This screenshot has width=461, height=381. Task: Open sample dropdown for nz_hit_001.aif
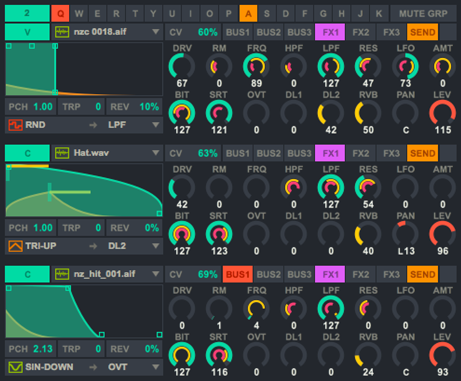pos(155,274)
